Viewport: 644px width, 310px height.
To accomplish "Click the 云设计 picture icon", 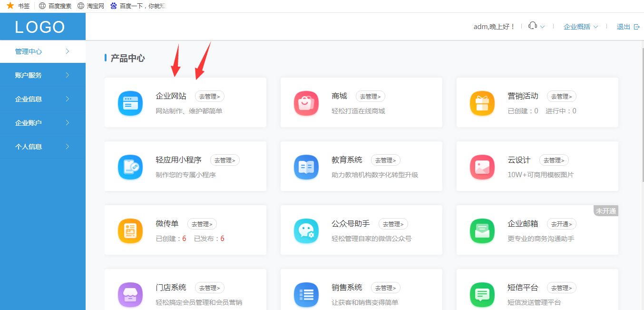I will (x=482, y=167).
